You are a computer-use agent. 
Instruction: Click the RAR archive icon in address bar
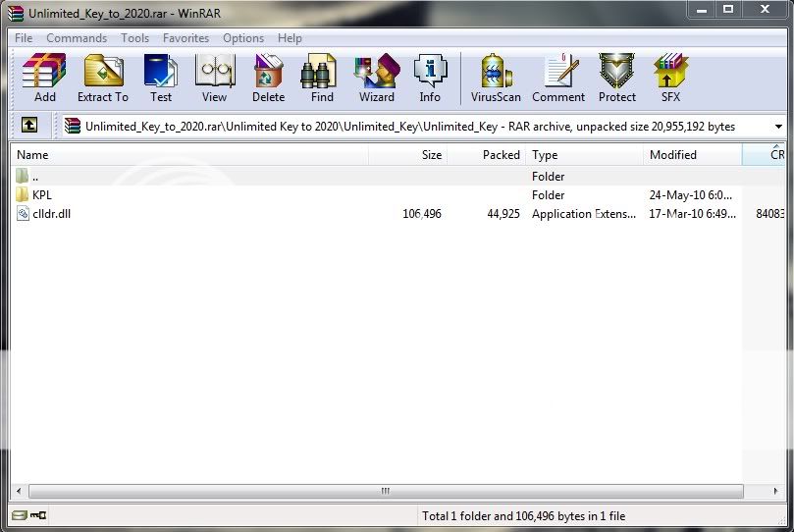point(73,126)
